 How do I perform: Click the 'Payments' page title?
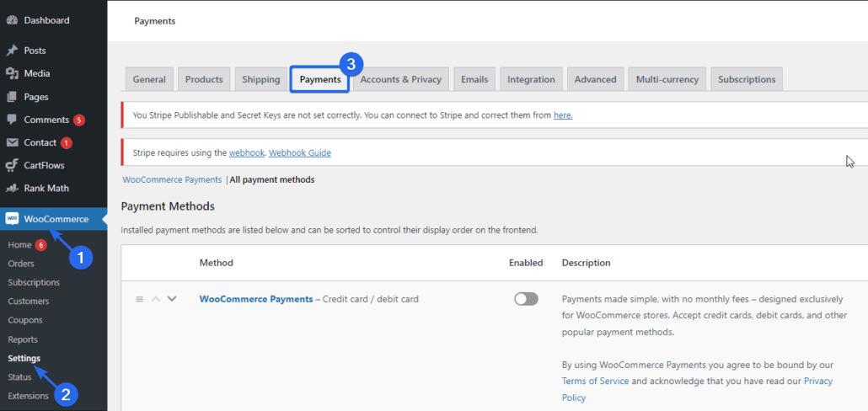click(154, 21)
